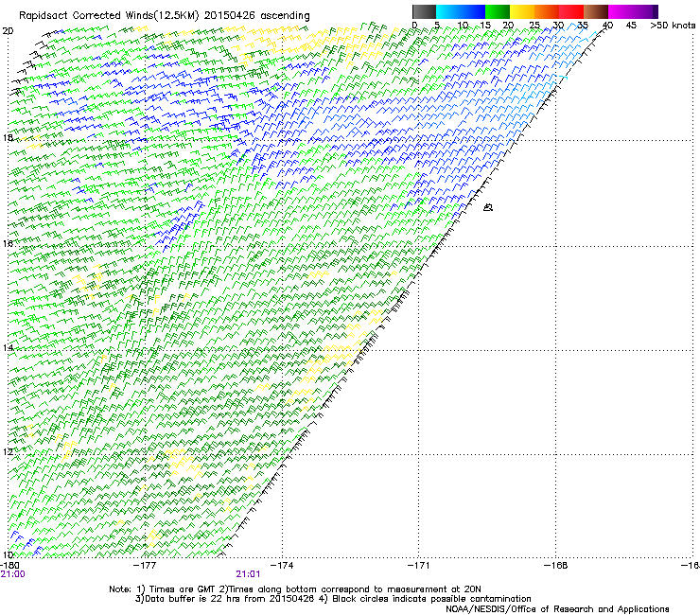Click the green 15-20 knots legend segment
The image size is (700, 615).
click(498, 11)
